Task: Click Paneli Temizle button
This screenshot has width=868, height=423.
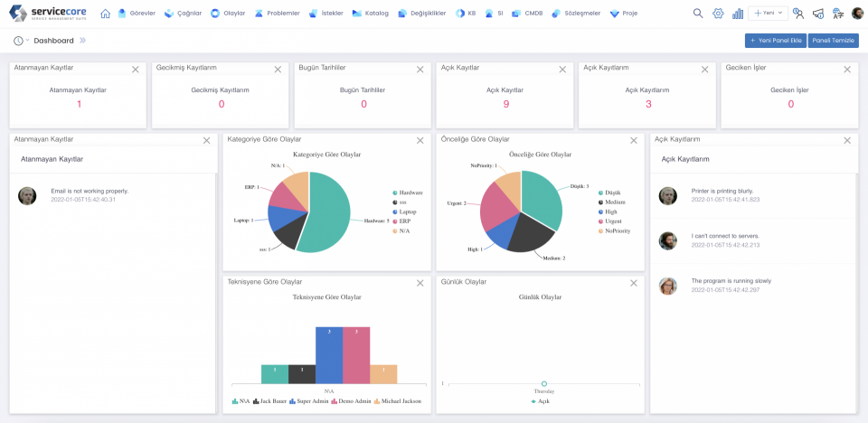Action: coord(833,41)
